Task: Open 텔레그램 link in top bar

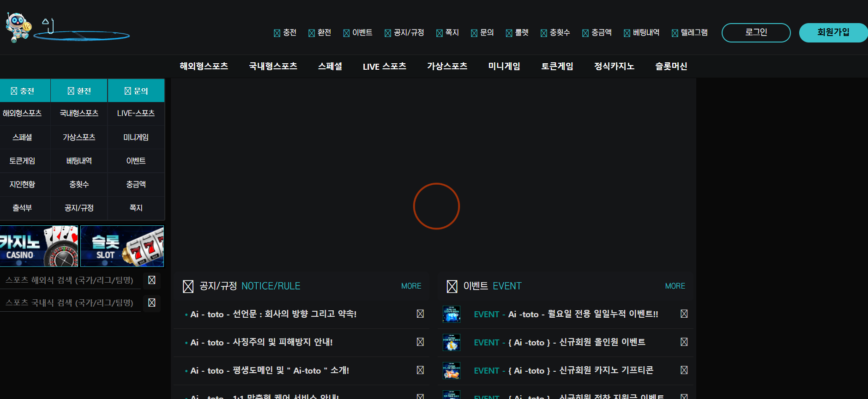Action: 689,33
